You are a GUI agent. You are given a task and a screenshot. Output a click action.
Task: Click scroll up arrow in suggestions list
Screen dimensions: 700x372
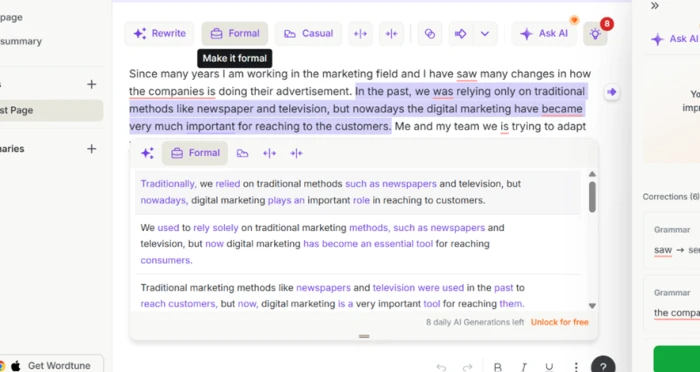pos(592,174)
